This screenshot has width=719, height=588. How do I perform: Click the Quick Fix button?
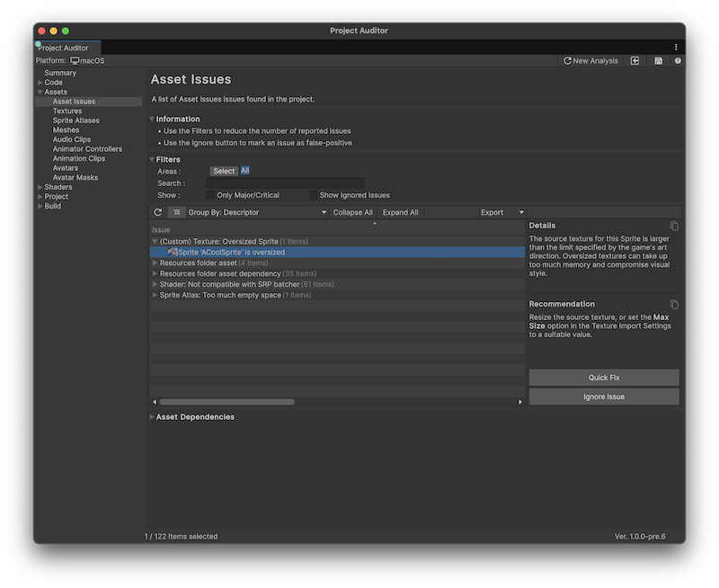click(603, 377)
